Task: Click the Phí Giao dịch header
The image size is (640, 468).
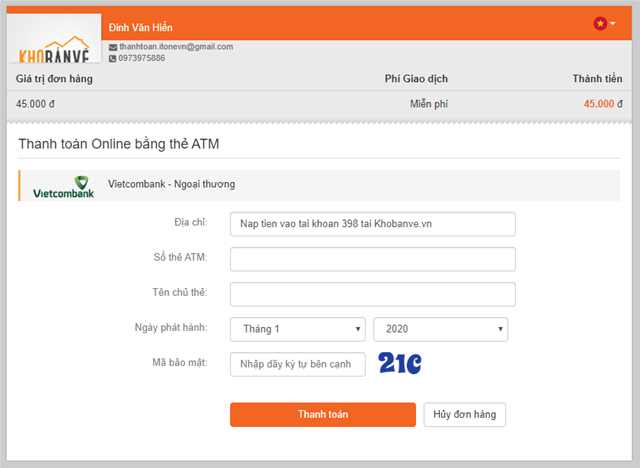Action: [416, 79]
